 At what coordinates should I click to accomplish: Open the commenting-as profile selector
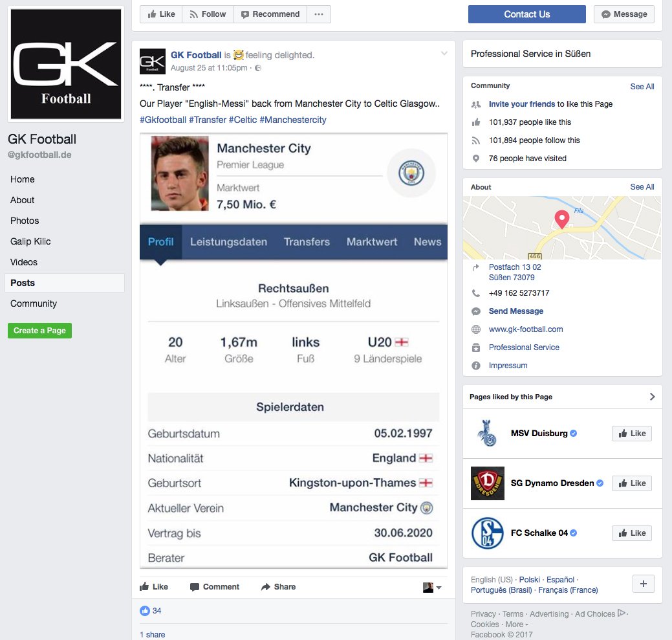click(x=432, y=588)
